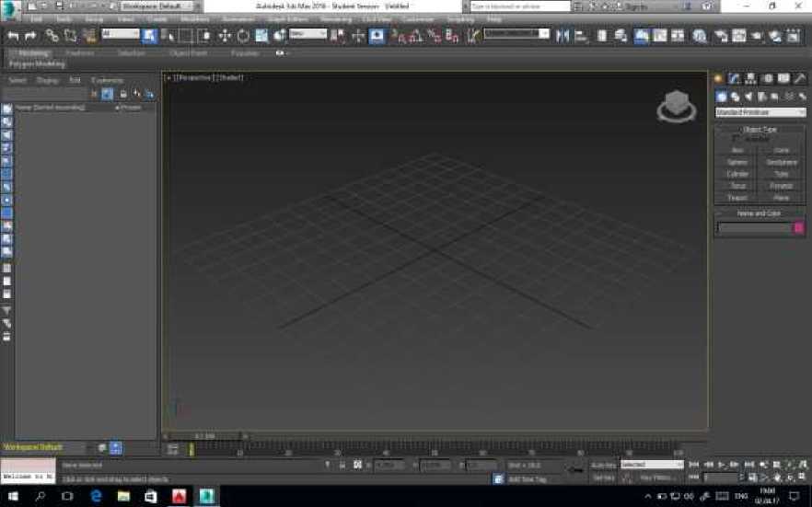Viewport: 812px width, 507px height.
Task: Open File Explorer from Windows taskbar
Action: click(123, 496)
